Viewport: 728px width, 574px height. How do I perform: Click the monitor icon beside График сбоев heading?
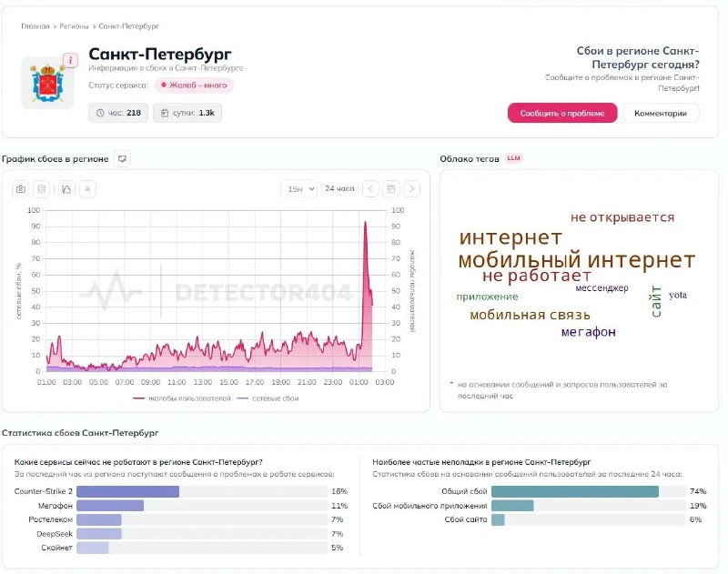click(122, 158)
